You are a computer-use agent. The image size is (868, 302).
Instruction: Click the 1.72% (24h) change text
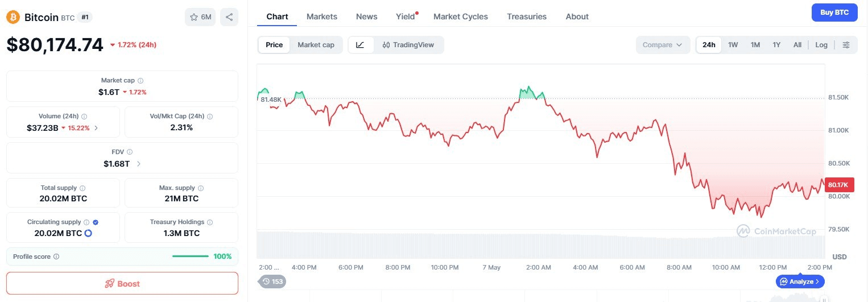point(137,45)
